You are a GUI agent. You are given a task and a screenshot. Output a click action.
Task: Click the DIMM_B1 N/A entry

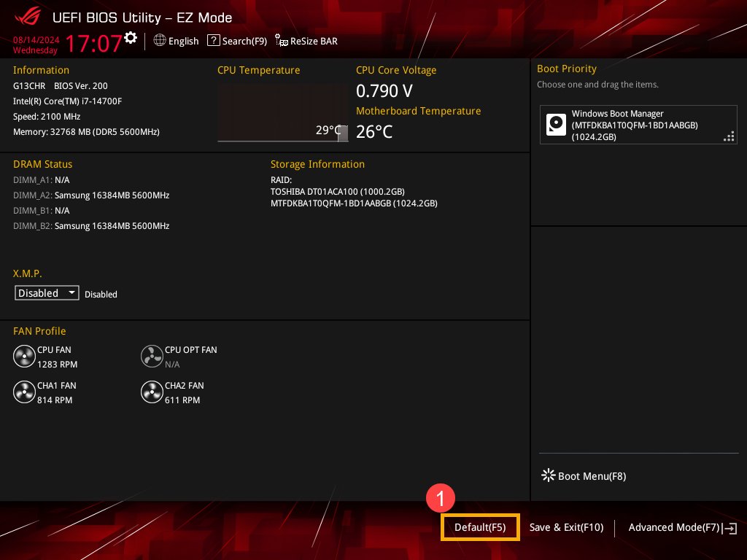tap(41, 211)
